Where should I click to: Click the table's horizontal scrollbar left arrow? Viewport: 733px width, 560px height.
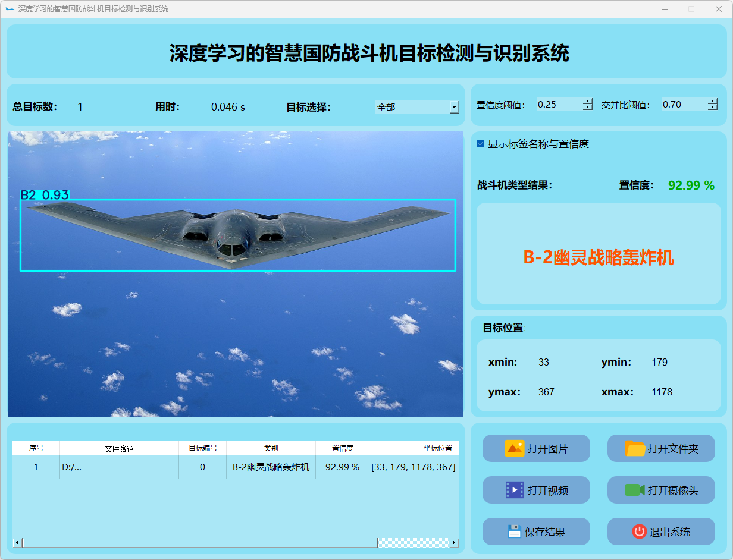coord(17,543)
